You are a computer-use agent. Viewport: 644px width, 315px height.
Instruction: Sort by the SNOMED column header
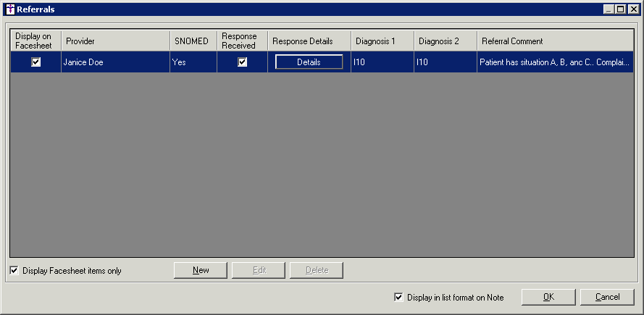pos(193,41)
